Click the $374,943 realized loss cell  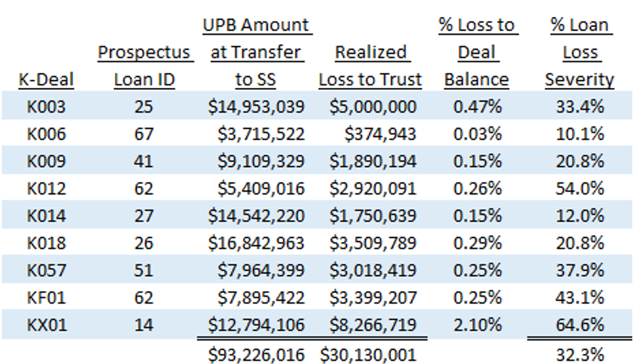[380, 134]
